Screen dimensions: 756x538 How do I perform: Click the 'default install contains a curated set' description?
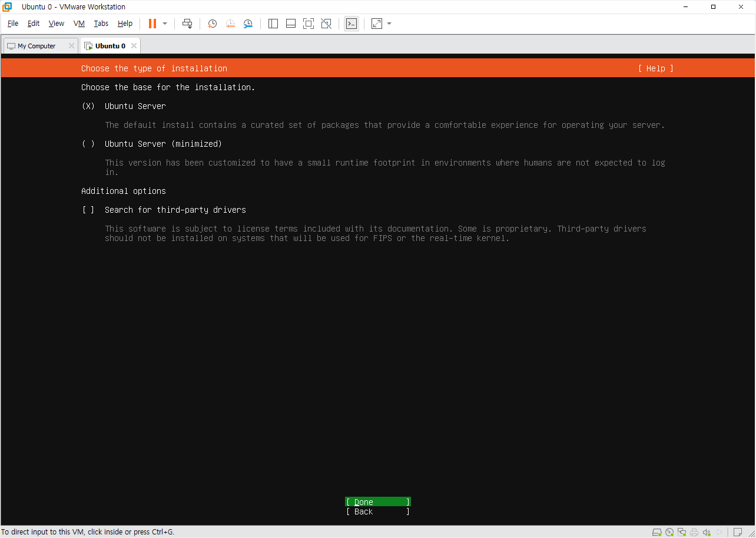click(385, 125)
